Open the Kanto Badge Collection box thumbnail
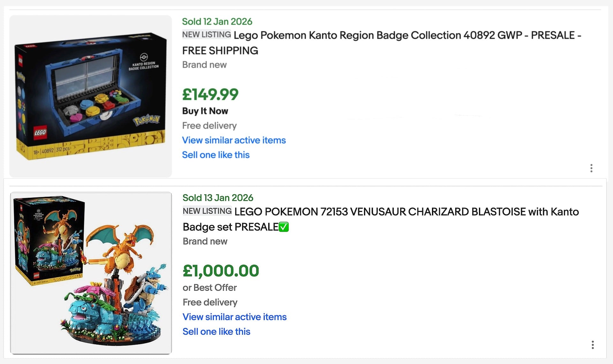Viewport: 613px width, 364px height. (91, 96)
